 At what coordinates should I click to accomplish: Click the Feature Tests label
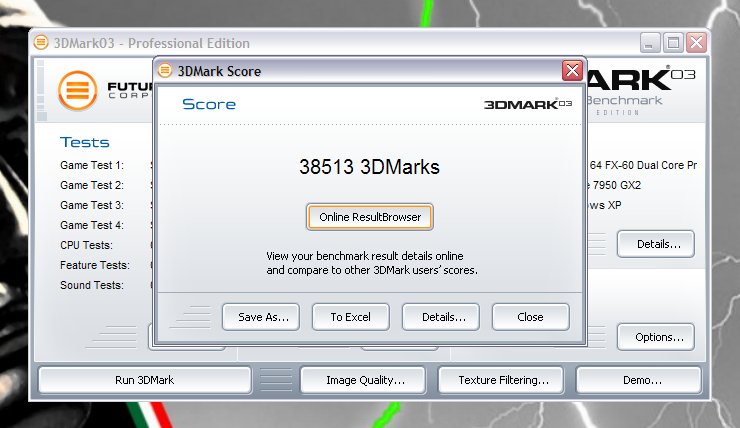point(95,265)
